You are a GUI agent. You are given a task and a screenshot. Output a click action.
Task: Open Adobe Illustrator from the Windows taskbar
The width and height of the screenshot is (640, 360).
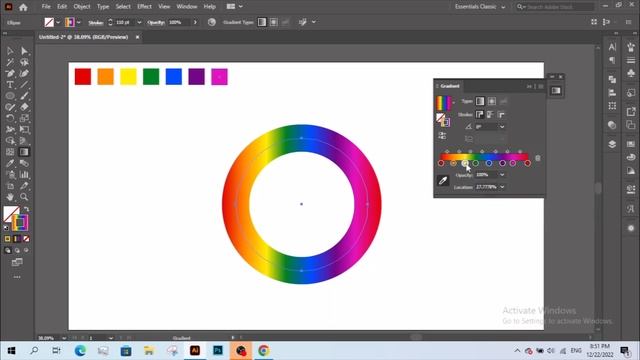pos(195,351)
